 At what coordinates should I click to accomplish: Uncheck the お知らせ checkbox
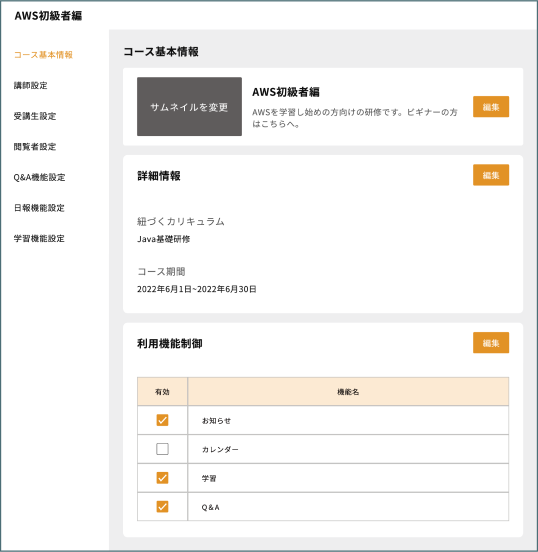tap(162, 420)
